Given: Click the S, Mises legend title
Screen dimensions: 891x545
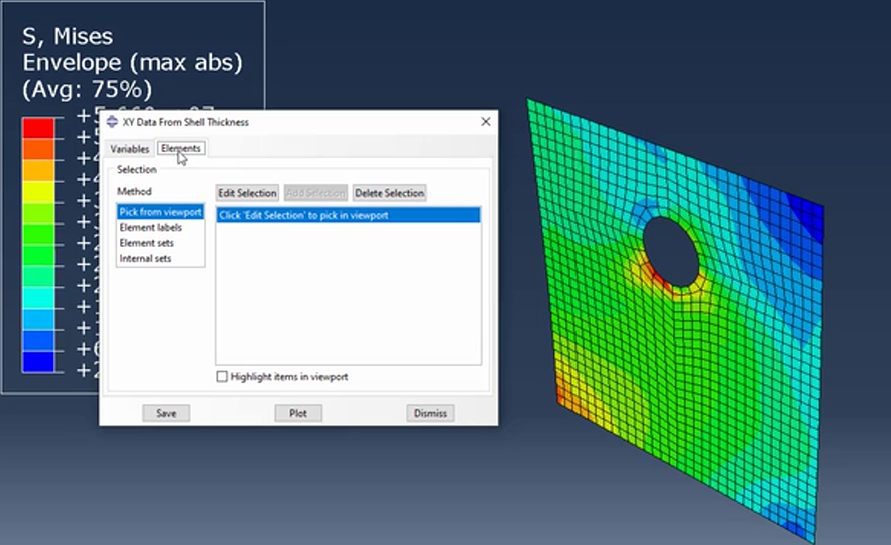Looking at the screenshot, I should 68,36.
